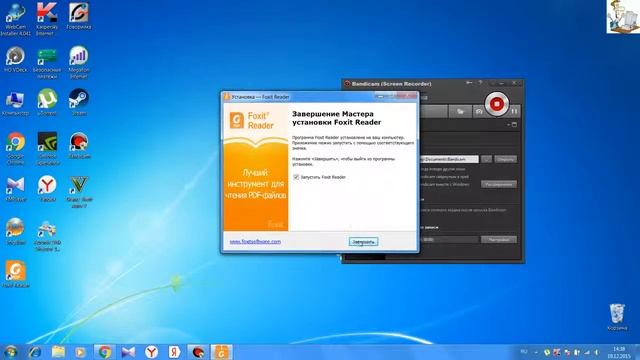The width and height of the screenshot is (640, 360).
Task: Open Yandex browser round Y taskbar icon
Action: (151, 352)
